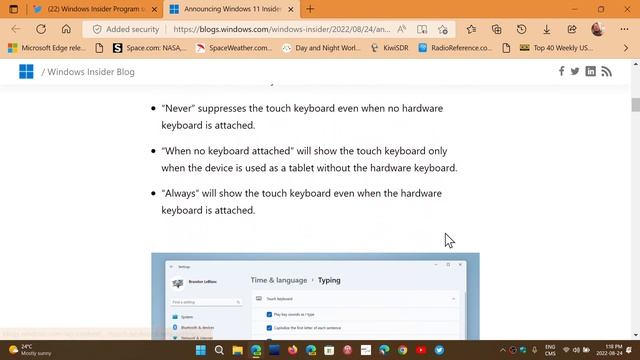The width and height of the screenshot is (640, 360).
Task: Open the Day and Night World bookmark
Action: (x=322, y=48)
